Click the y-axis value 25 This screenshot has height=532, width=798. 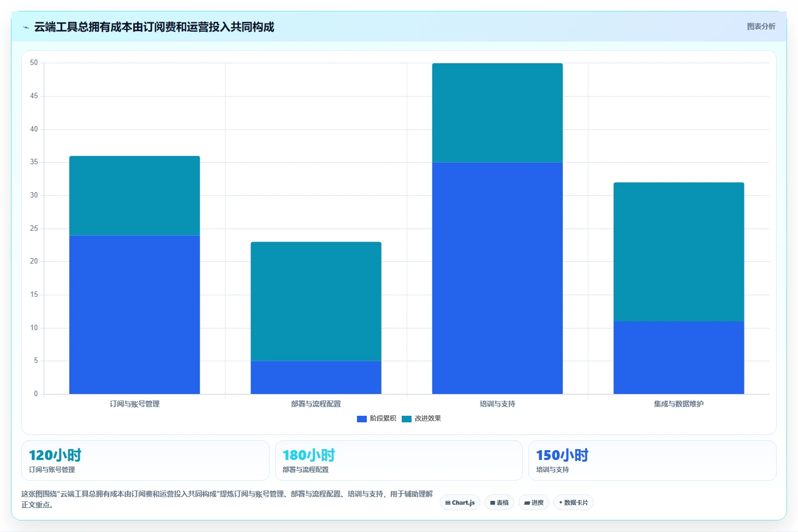34,228
